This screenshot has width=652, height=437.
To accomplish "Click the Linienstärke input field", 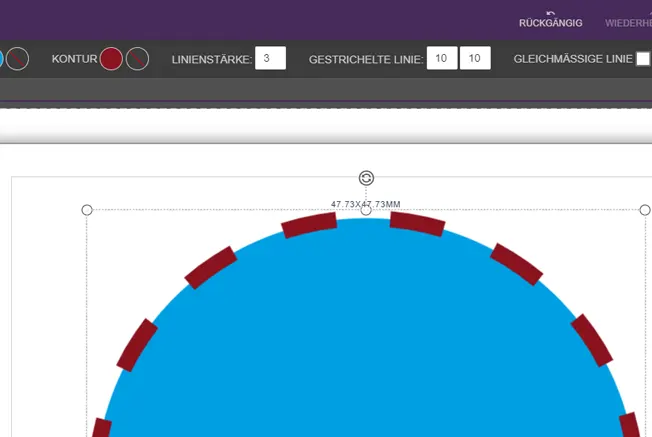I will 270,59.
